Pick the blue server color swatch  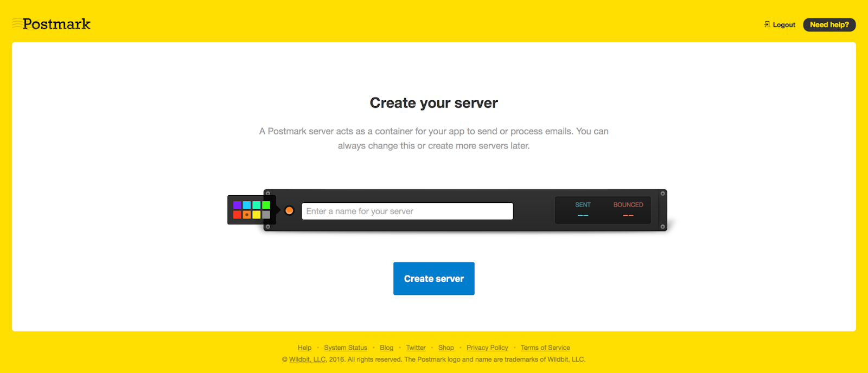coord(247,205)
